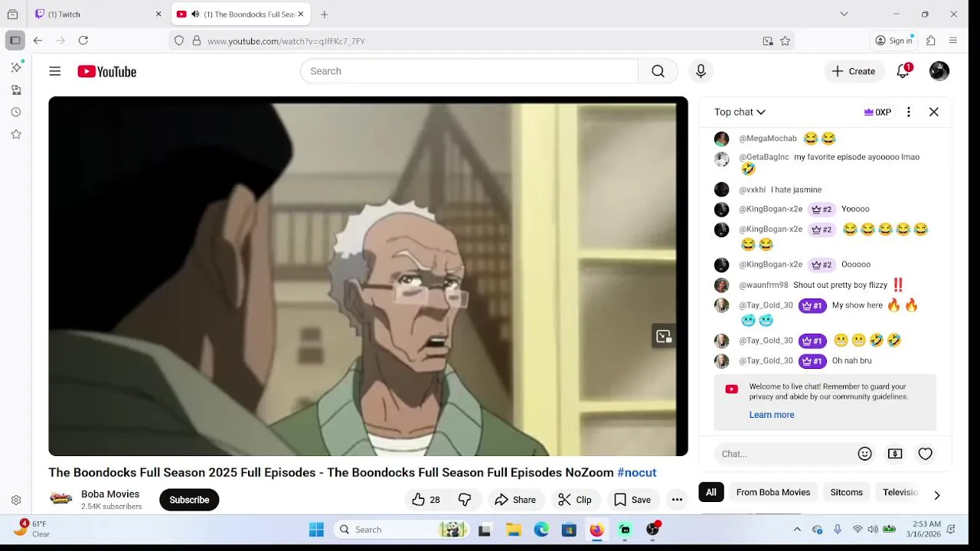Save the video to a playlist
This screenshot has height=551, width=980.
633,500
